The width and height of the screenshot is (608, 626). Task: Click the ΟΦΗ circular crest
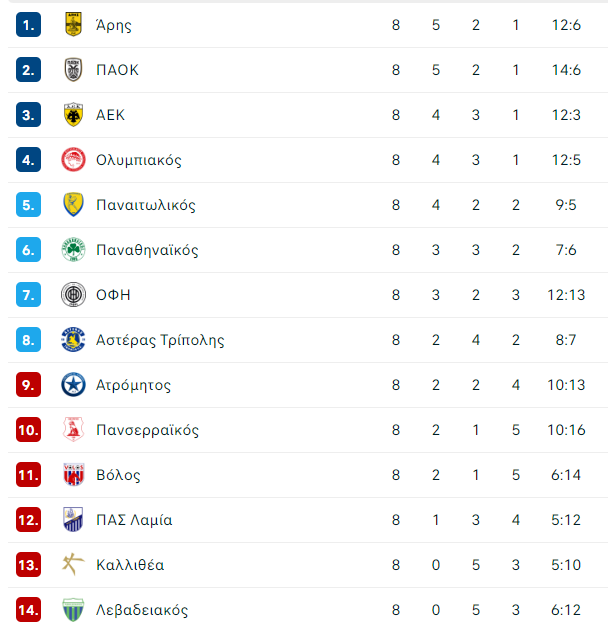[x=73, y=295]
